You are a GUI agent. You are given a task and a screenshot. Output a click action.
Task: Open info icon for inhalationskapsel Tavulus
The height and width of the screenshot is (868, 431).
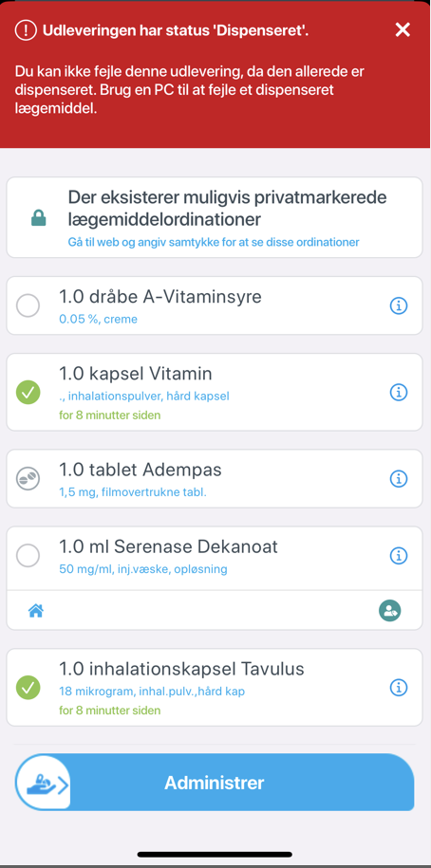tap(399, 688)
